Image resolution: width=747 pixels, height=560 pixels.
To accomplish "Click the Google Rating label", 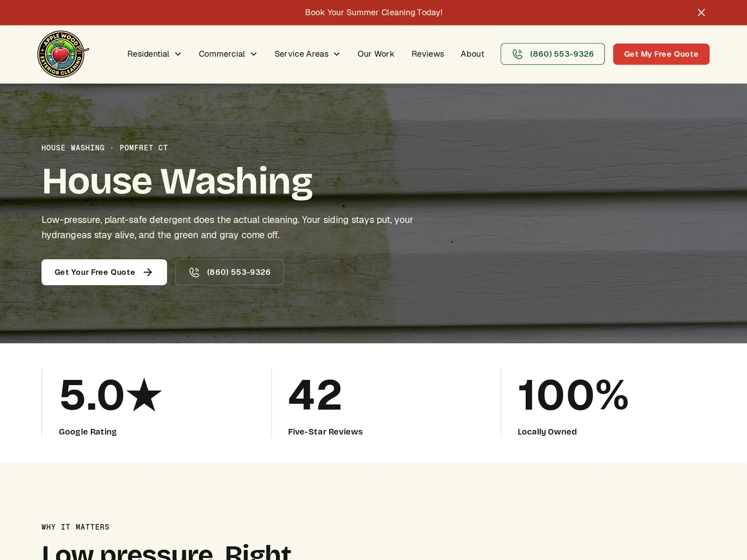I will tap(88, 432).
